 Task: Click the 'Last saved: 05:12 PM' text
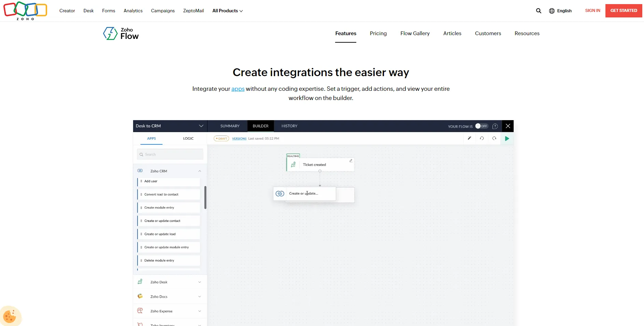coord(263,139)
